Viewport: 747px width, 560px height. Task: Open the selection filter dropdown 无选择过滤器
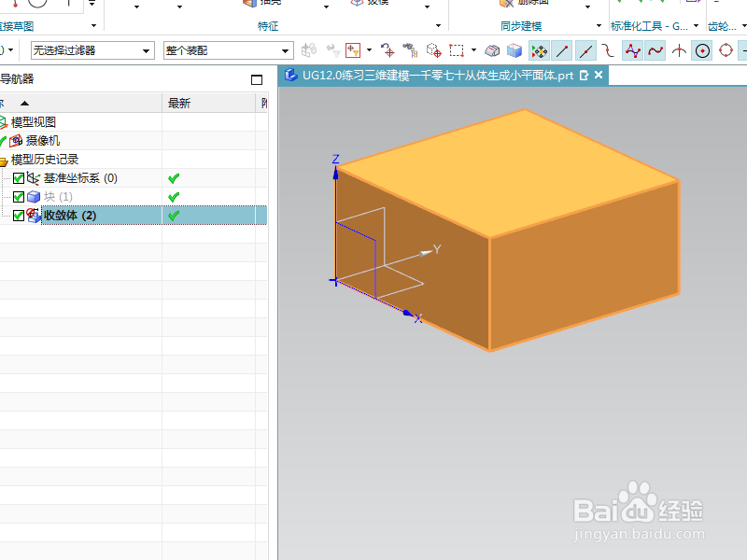92,50
